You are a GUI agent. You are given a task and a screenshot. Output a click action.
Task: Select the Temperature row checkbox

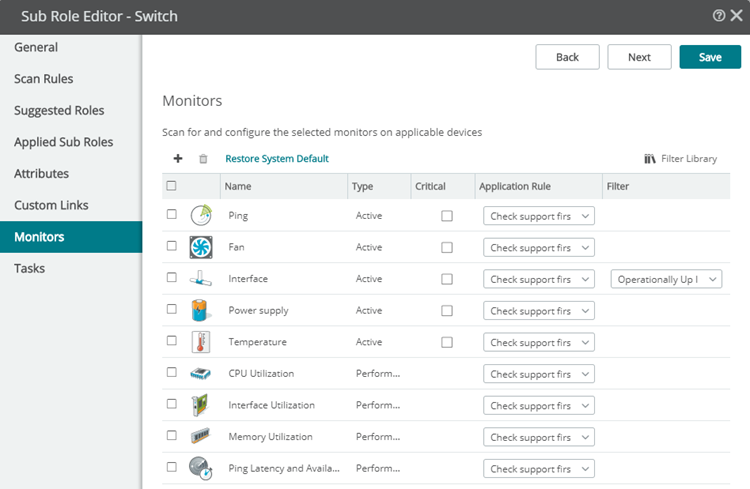point(172,341)
